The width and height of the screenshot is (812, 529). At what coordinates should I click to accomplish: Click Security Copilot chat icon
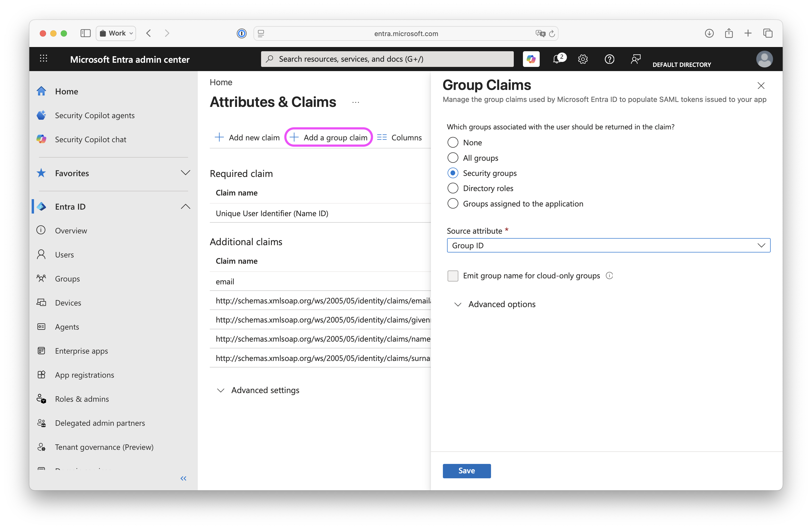[41, 139]
